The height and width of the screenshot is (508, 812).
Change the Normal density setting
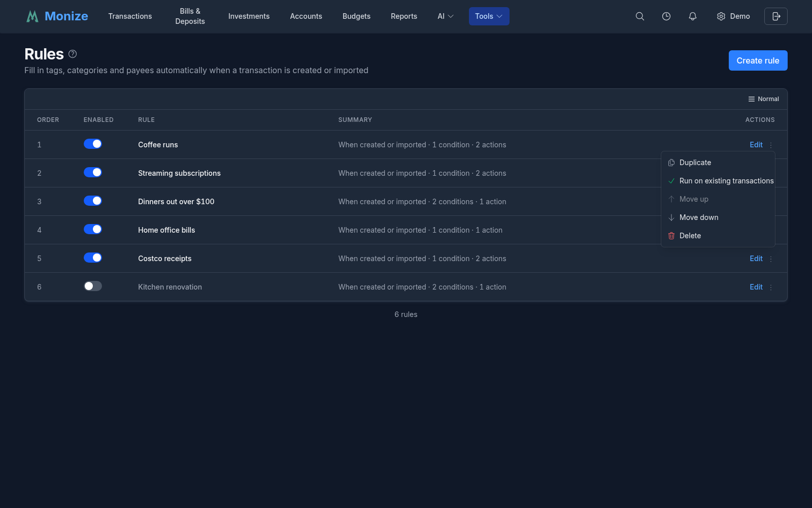click(763, 99)
